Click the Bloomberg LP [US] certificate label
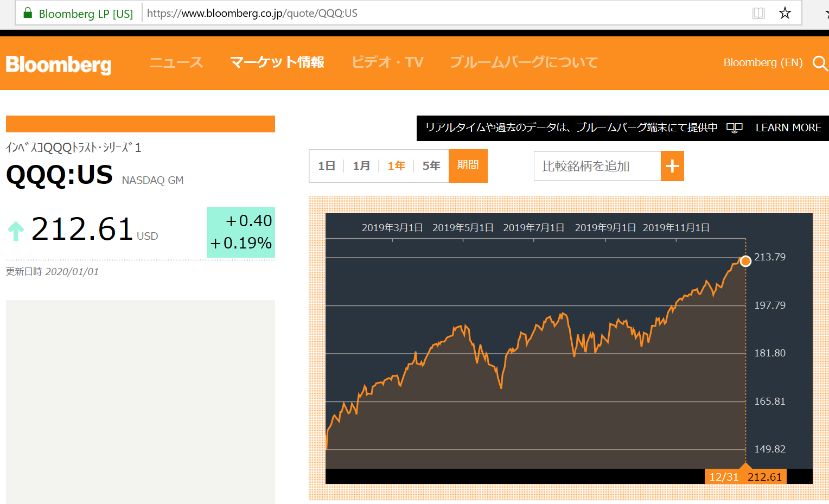The image size is (829, 504). [86, 14]
